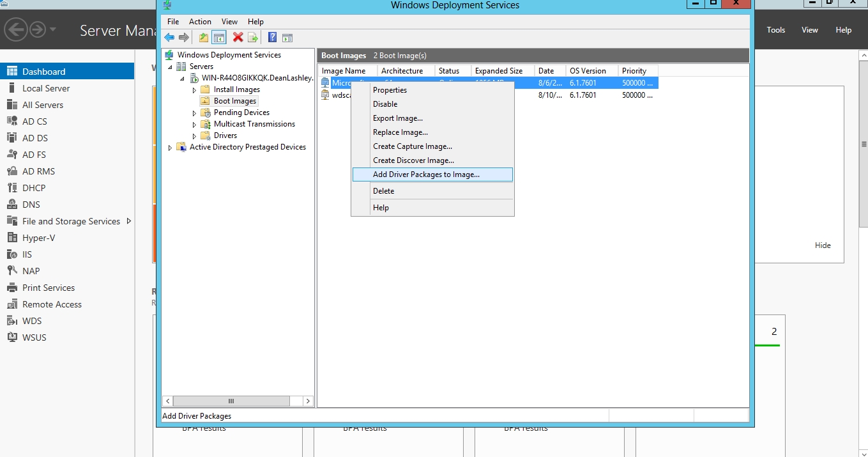Click the Hide link in Server Manager
Image resolution: width=868 pixels, height=457 pixels.
point(823,245)
